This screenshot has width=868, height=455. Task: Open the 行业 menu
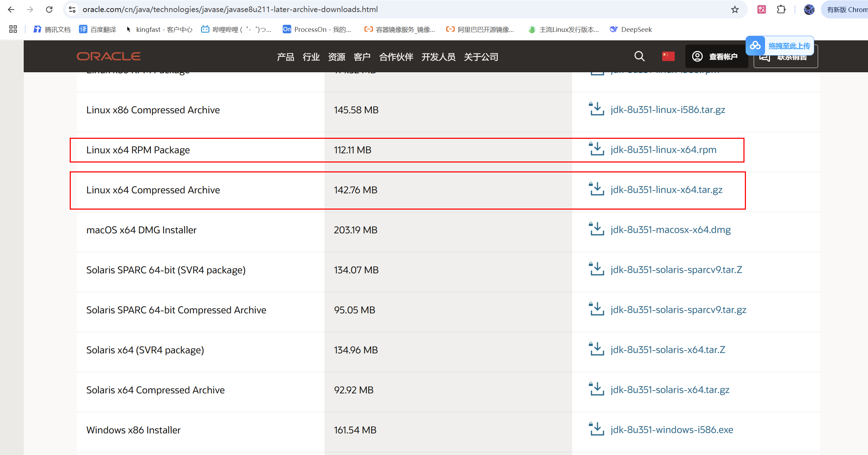(311, 57)
